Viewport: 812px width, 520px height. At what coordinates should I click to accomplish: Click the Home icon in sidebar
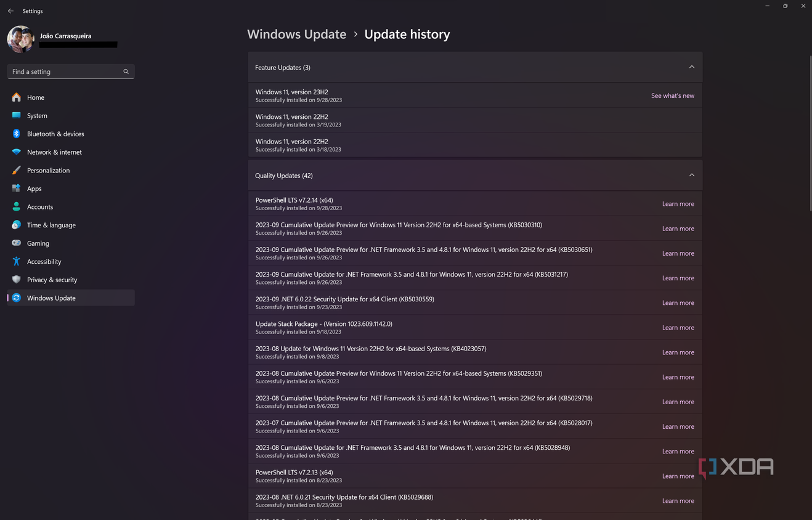click(x=17, y=97)
